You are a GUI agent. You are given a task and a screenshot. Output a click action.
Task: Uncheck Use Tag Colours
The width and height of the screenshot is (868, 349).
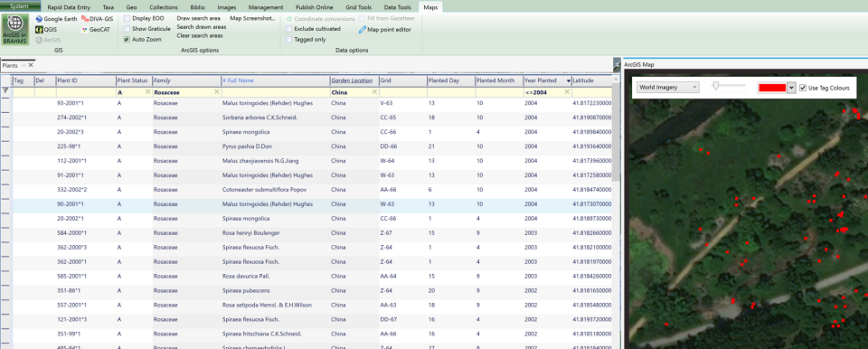click(803, 88)
